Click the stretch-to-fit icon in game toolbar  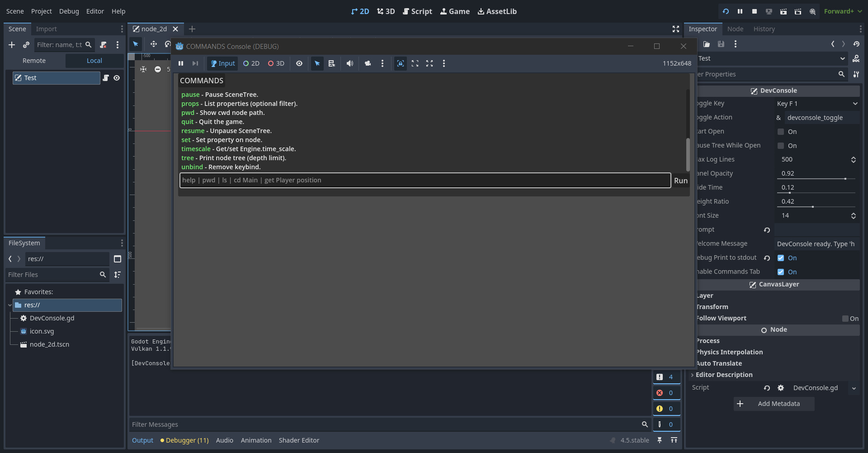point(415,63)
